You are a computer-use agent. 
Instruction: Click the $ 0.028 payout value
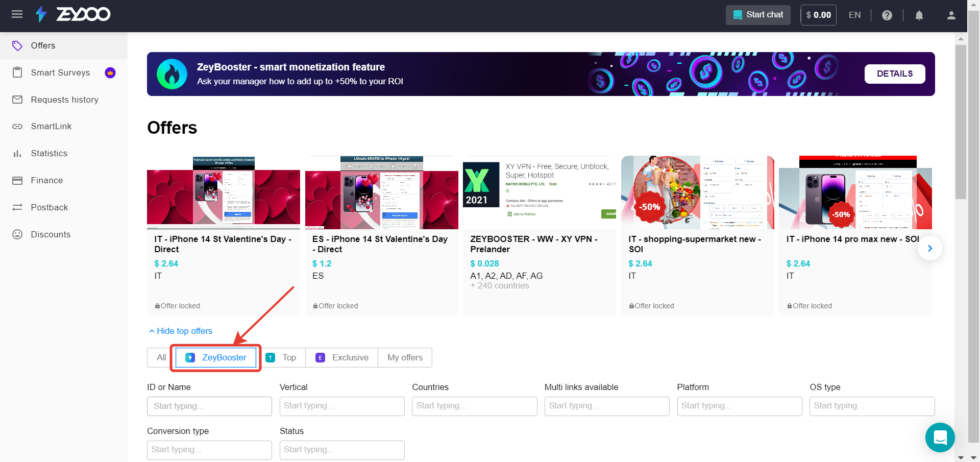point(484,263)
